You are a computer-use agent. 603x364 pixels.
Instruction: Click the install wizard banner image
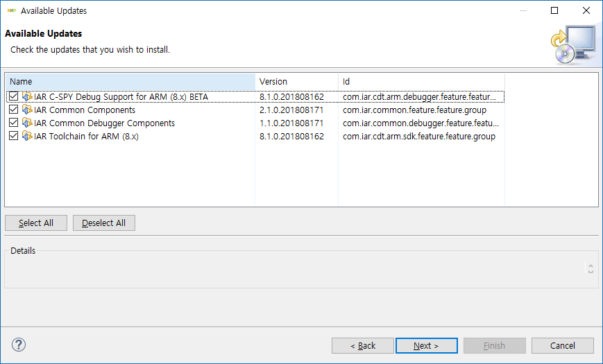tap(572, 44)
